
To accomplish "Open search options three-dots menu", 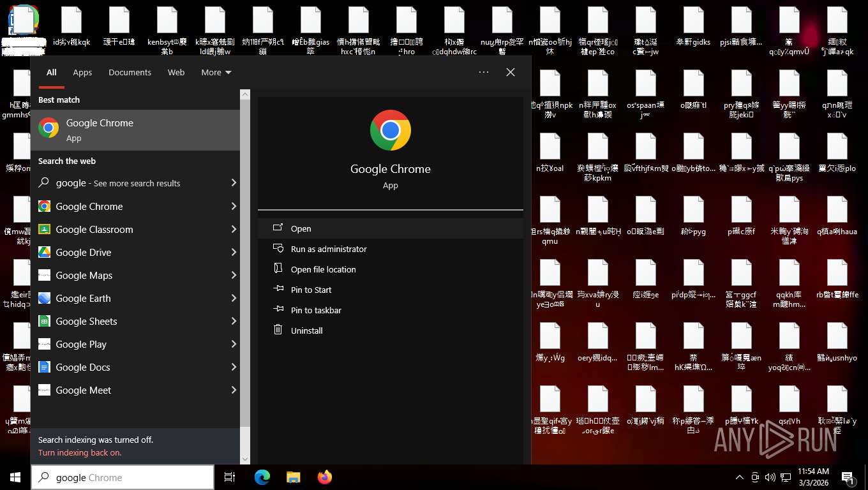I will pyautogui.click(x=484, y=72).
